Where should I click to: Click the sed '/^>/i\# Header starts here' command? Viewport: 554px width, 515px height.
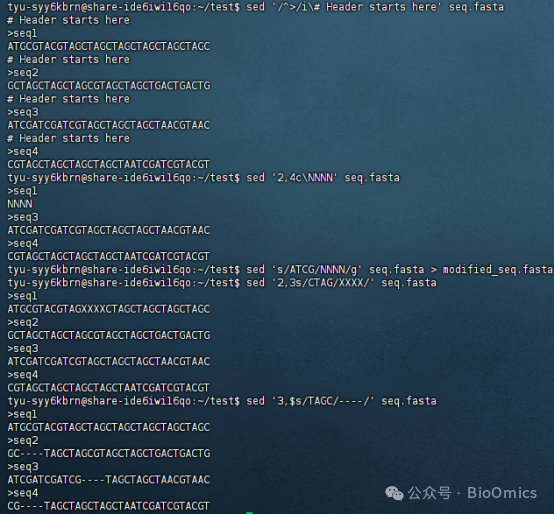[375, 7]
